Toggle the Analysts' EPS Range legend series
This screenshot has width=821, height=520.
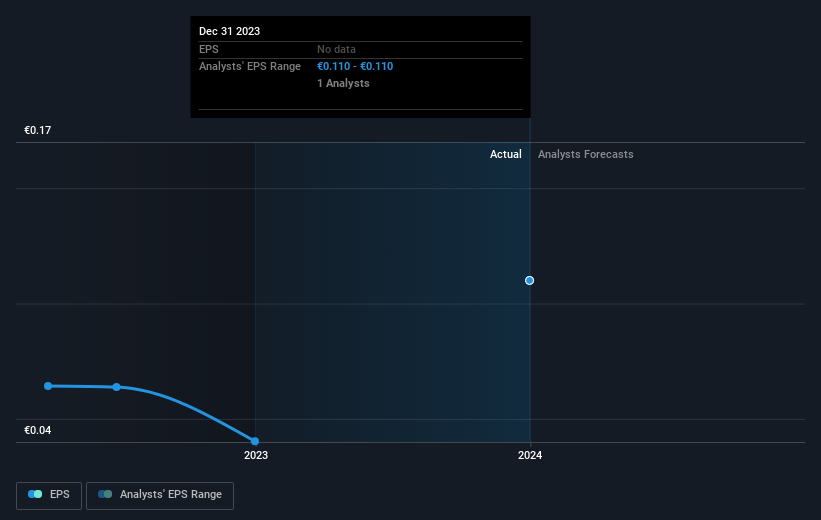(x=160, y=495)
